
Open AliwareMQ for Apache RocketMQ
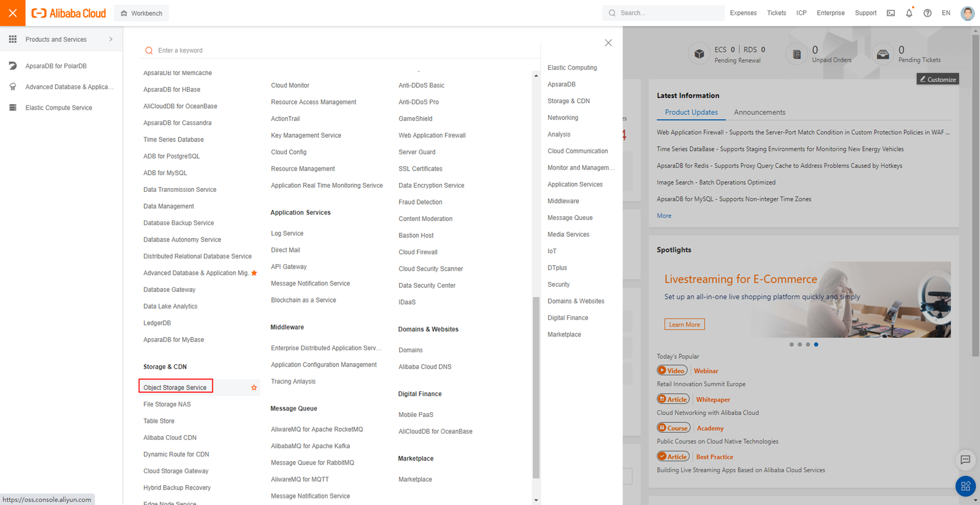[x=317, y=429]
